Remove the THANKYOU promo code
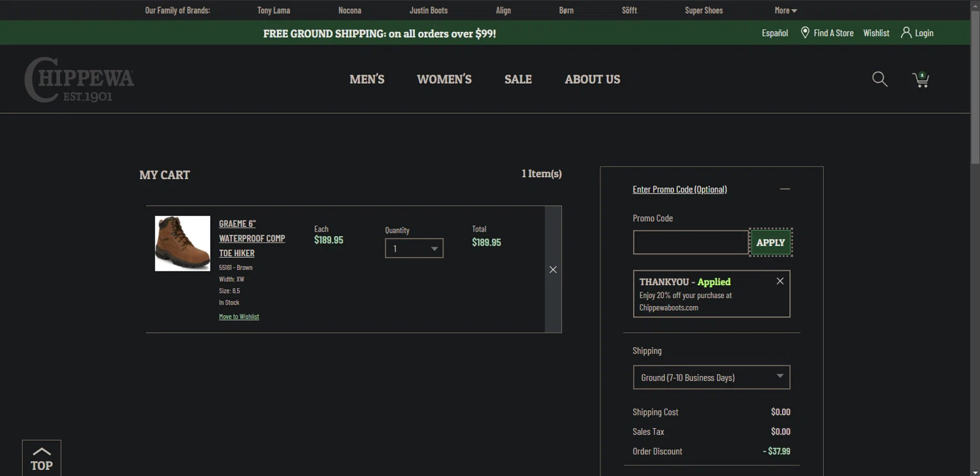 coord(780,281)
